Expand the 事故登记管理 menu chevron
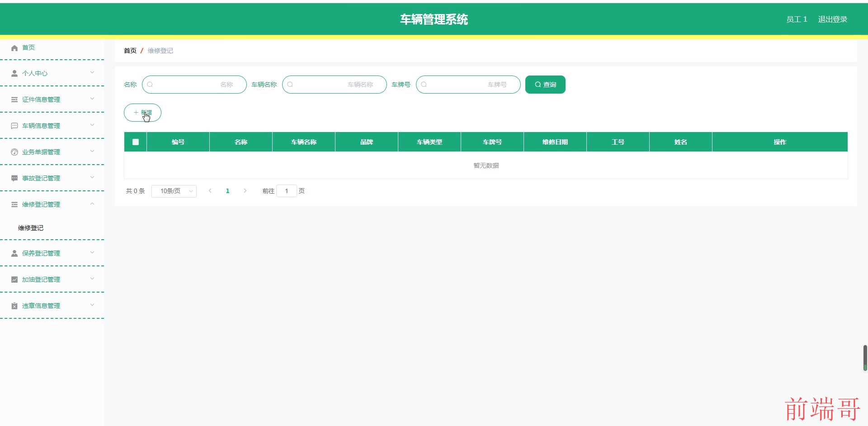This screenshot has height=426, width=868. point(92,177)
